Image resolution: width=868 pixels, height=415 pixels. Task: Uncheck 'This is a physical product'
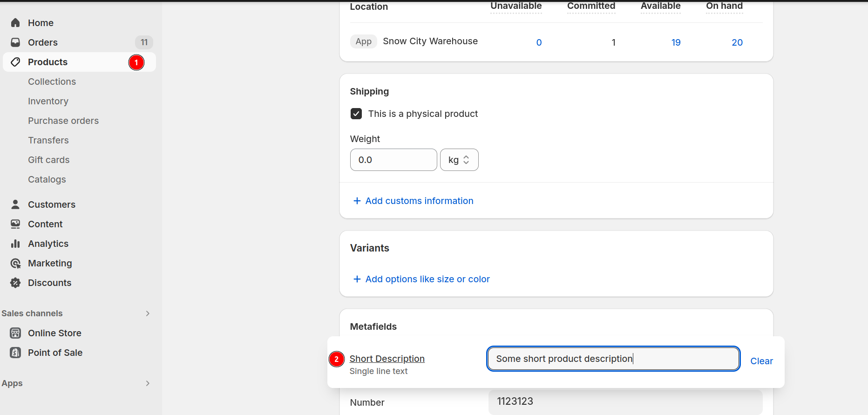pos(356,114)
